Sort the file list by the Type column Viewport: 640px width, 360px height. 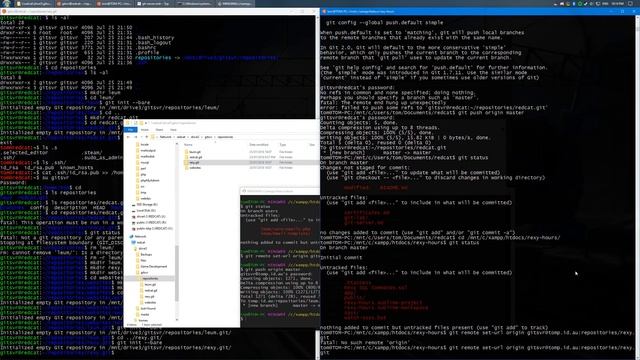(x=283, y=145)
